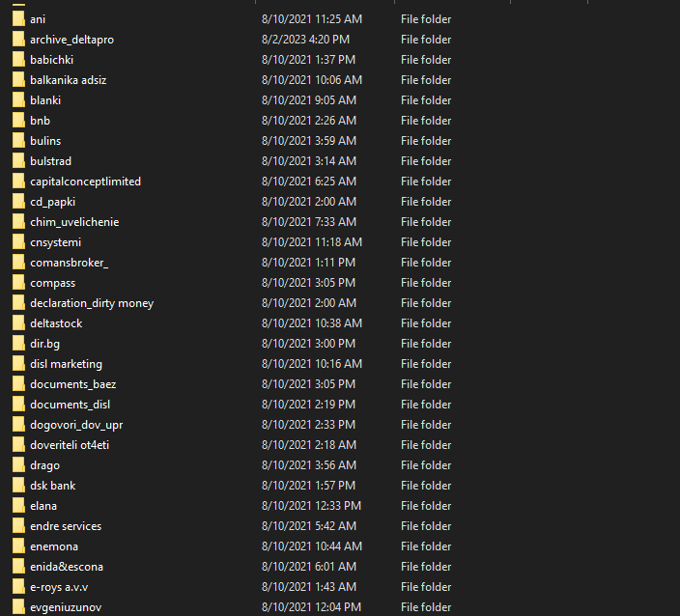Click the elana folder name
Image resolution: width=680 pixels, height=616 pixels.
point(43,506)
